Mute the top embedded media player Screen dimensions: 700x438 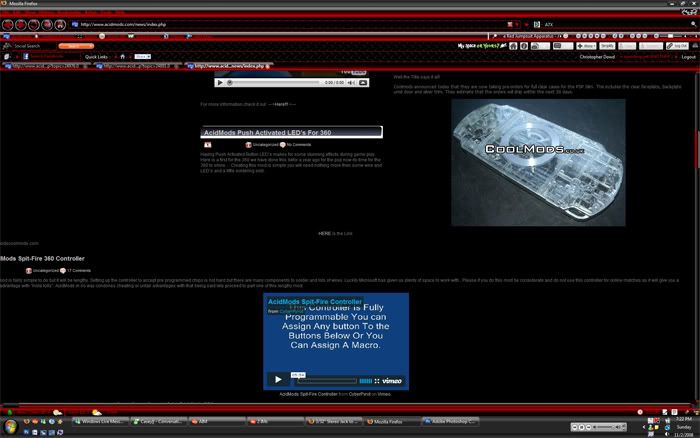(x=351, y=83)
